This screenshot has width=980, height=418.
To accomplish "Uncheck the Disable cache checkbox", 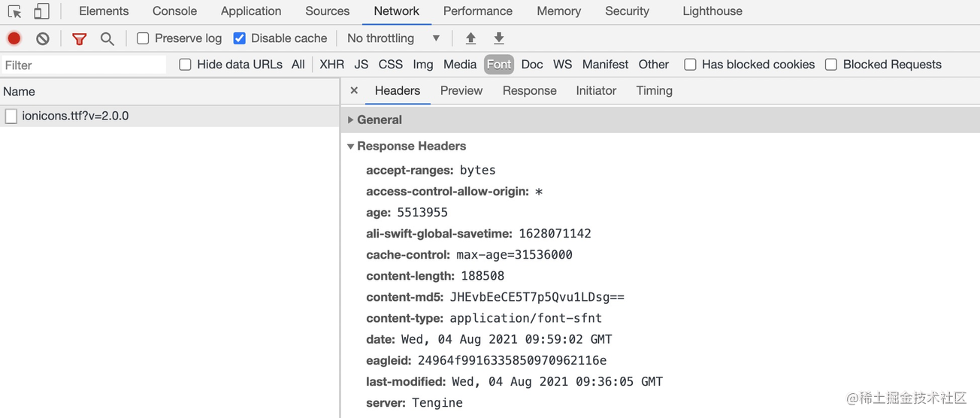I will [x=240, y=38].
